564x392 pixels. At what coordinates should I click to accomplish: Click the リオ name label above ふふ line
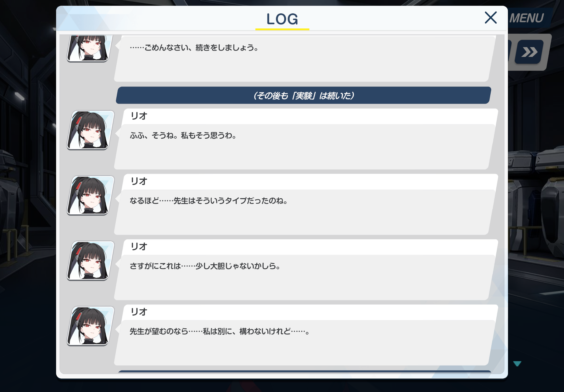pos(139,116)
